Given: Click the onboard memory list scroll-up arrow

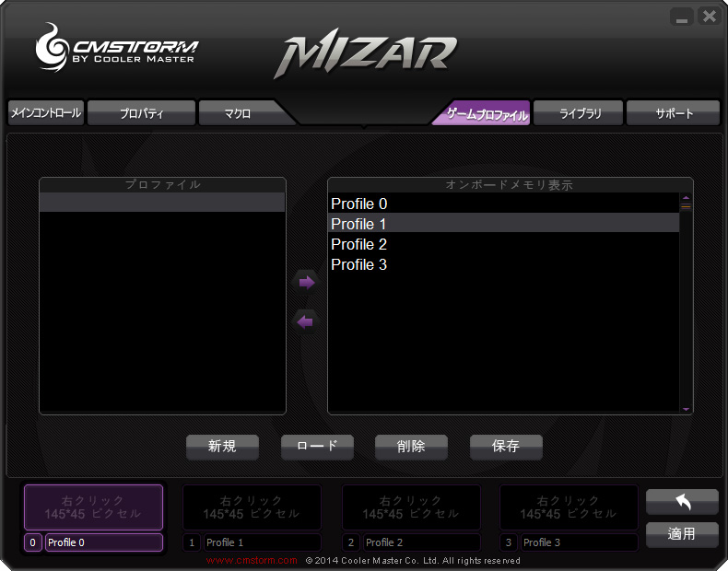Looking at the screenshot, I should pos(686,198).
